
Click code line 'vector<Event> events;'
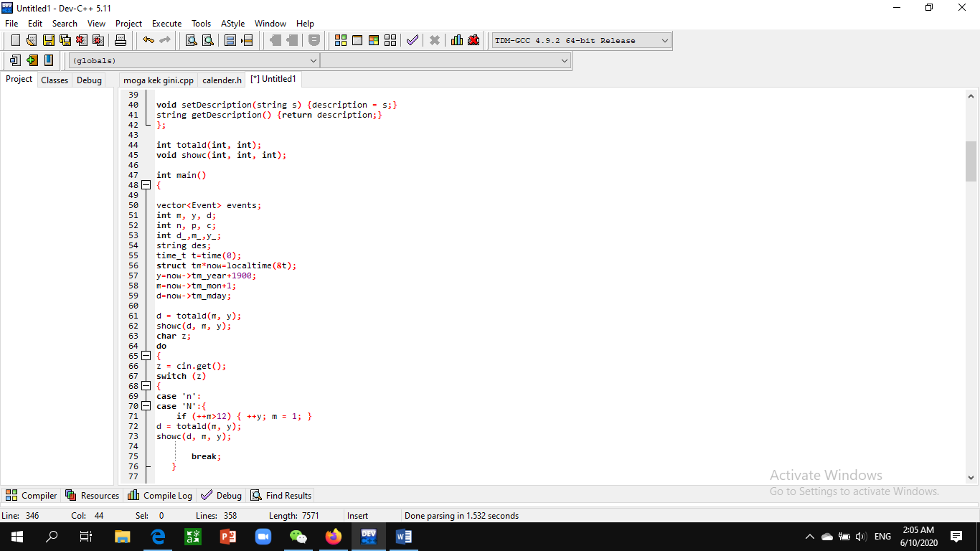(209, 205)
